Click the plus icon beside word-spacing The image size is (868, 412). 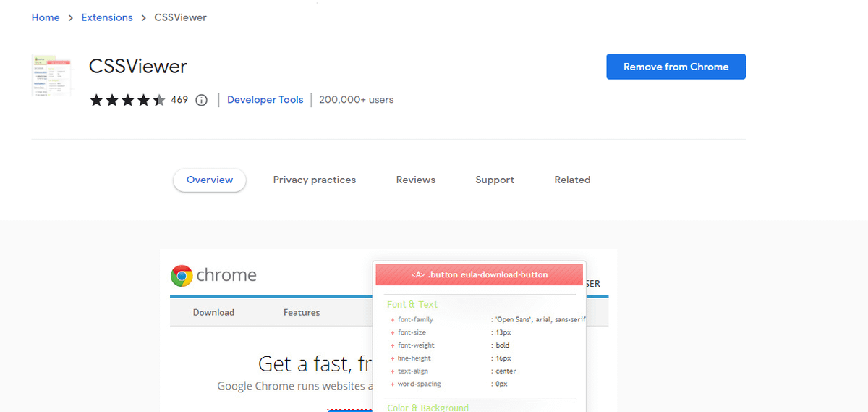coord(392,384)
